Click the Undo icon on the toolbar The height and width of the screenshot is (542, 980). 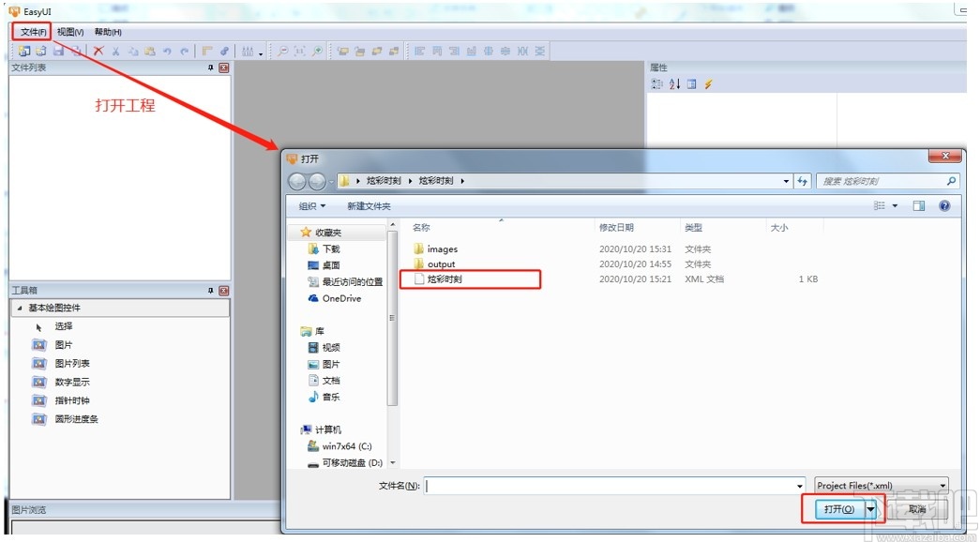coord(166,51)
